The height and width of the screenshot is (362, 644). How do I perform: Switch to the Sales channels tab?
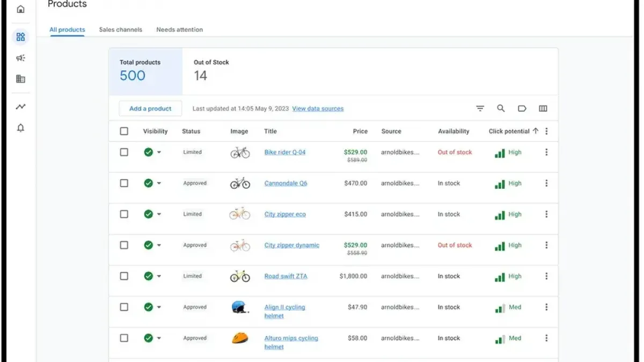(x=120, y=29)
